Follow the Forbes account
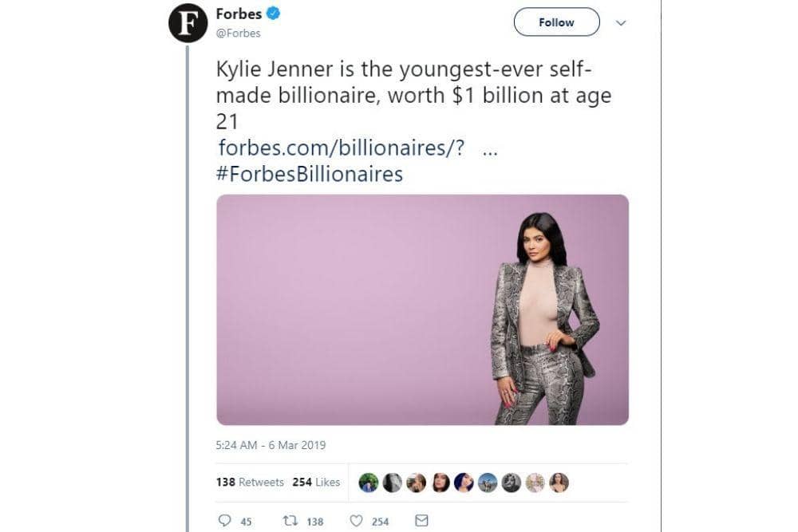The image size is (798, 532). 556,22
